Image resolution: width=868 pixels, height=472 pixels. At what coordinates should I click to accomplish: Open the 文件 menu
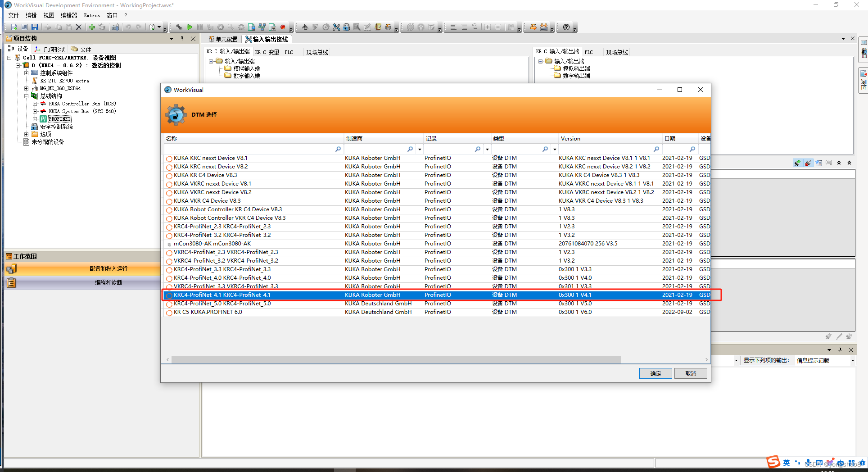coord(14,15)
